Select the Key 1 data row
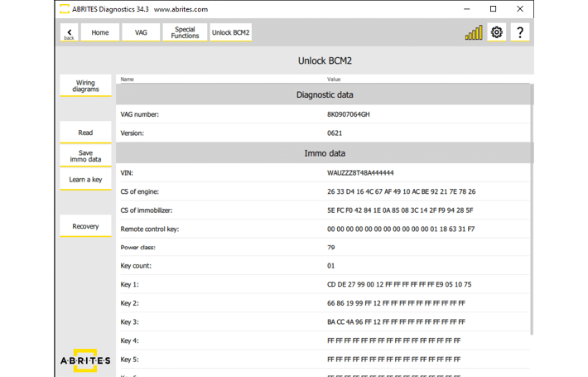The height and width of the screenshot is (377, 588). 323,284
